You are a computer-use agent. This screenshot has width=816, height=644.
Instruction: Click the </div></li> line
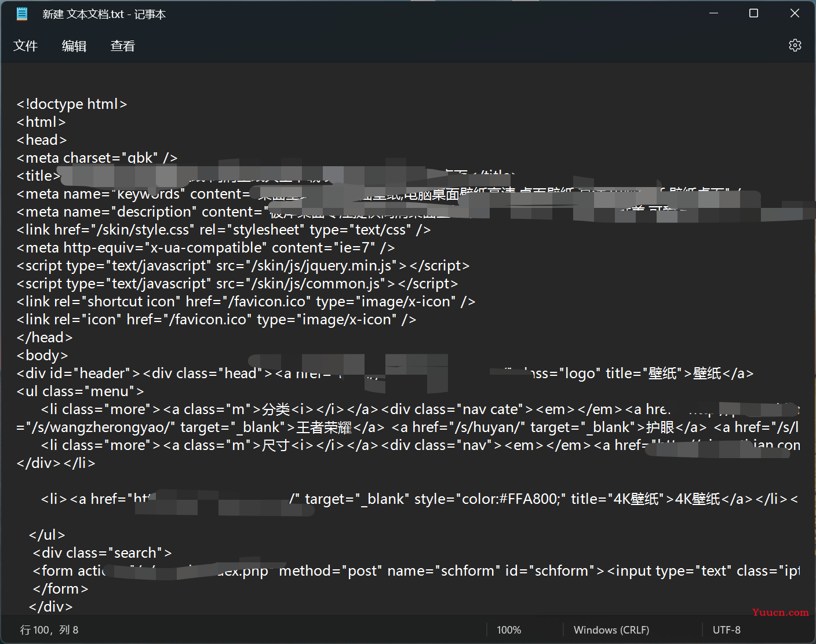point(56,463)
